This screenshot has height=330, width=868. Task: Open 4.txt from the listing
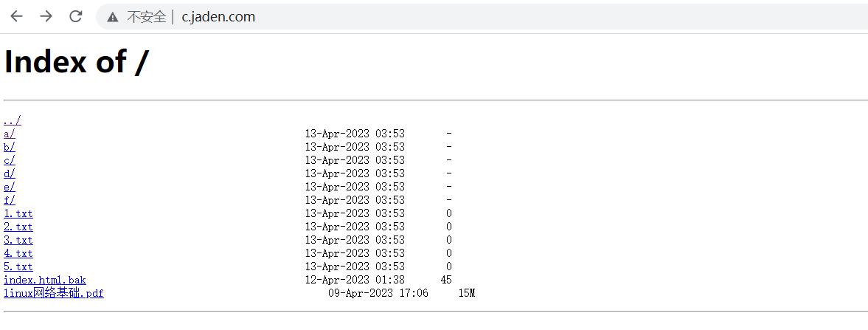pyautogui.click(x=18, y=253)
